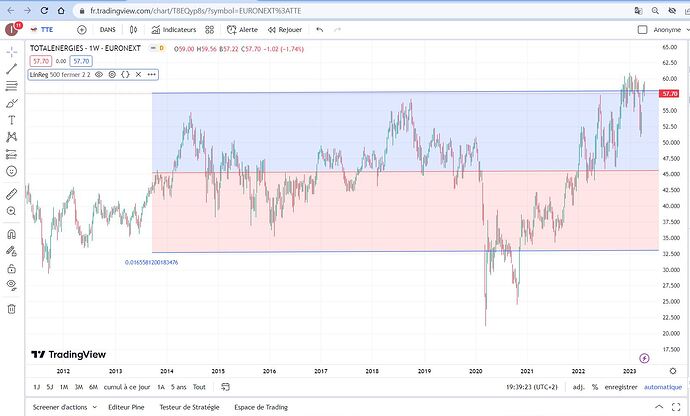This screenshot has width=690, height=416.
Task: Select the crosshair cursor tool
Action: (x=12, y=52)
